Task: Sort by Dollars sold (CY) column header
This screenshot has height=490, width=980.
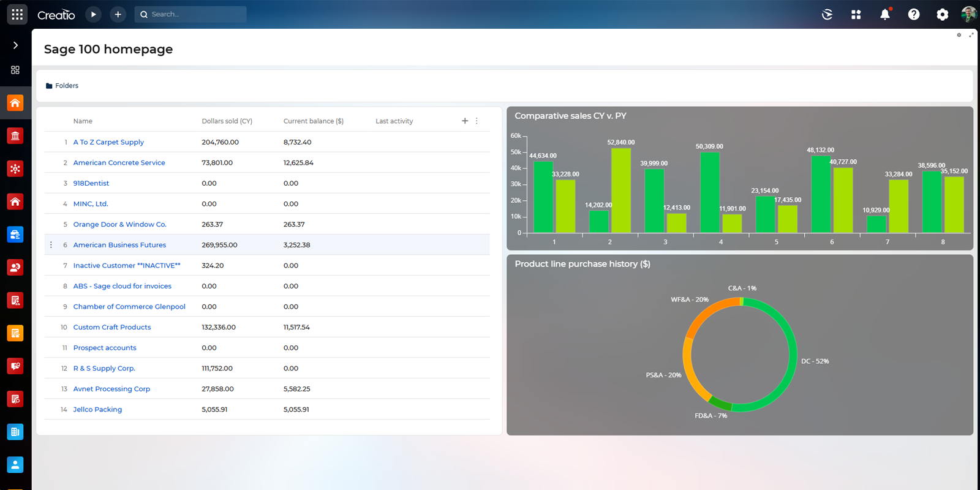Action: click(x=227, y=121)
